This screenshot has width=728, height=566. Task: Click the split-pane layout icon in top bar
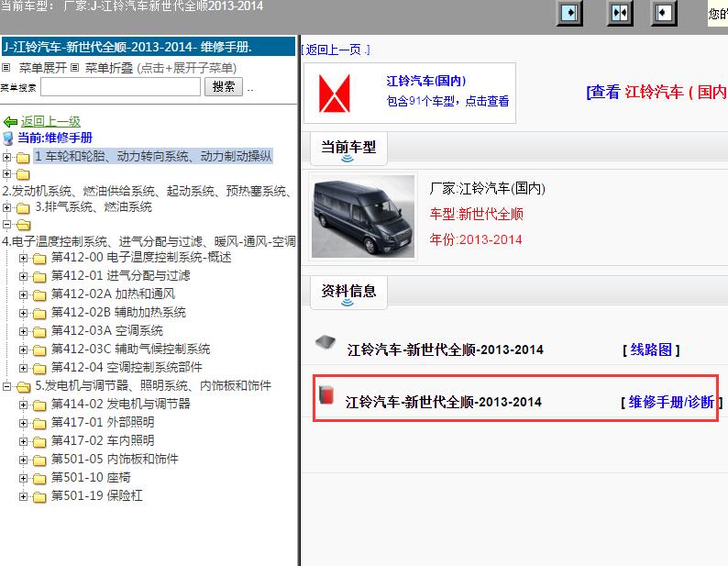[x=620, y=13]
